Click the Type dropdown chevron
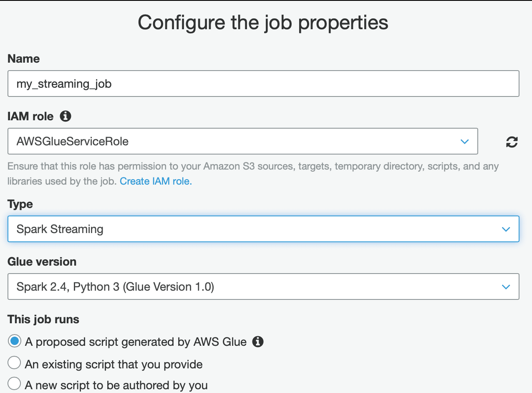Image resolution: width=532 pixels, height=393 pixels. point(506,229)
